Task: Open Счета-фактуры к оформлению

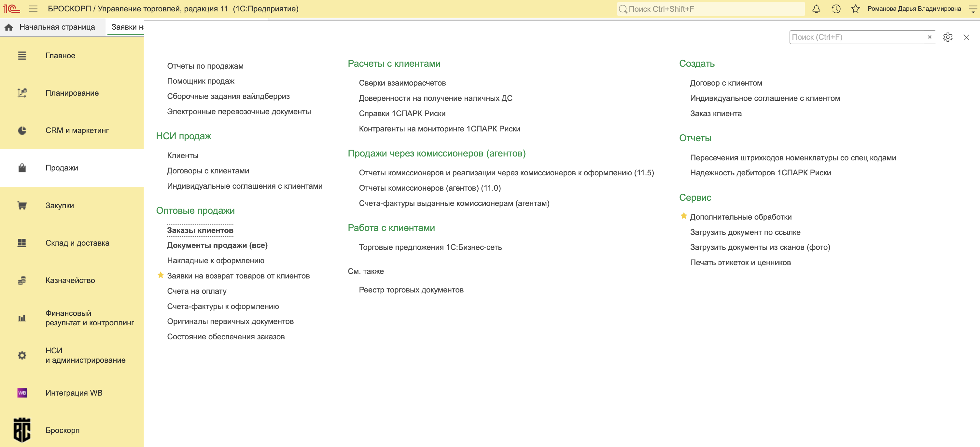Action: pos(223,306)
